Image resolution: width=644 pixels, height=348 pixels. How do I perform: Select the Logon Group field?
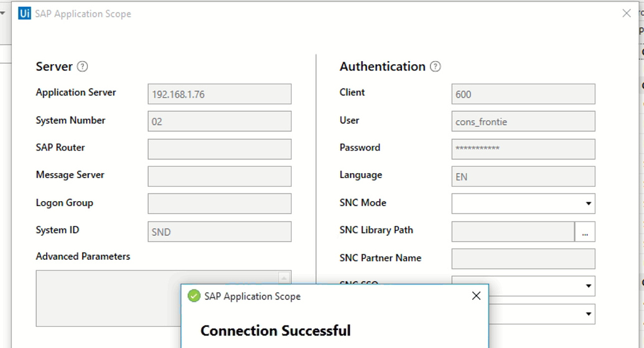(220, 204)
